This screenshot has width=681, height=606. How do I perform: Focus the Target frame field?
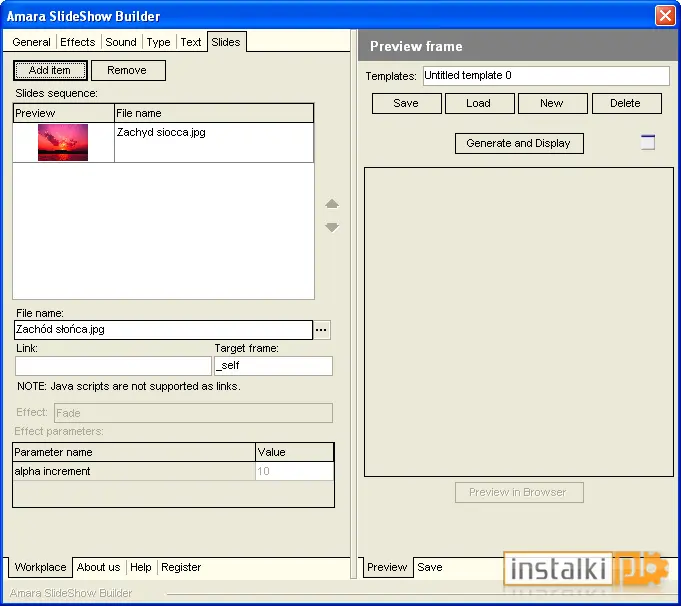coord(273,366)
